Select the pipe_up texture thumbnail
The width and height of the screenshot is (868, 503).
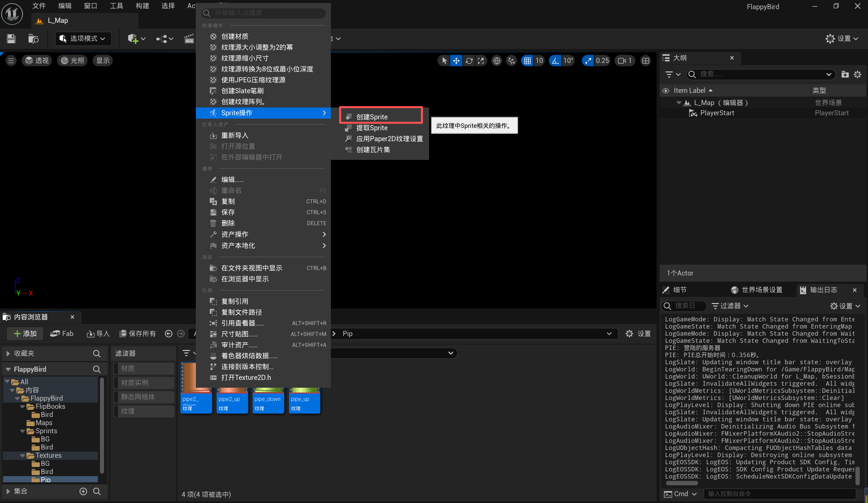304,401
